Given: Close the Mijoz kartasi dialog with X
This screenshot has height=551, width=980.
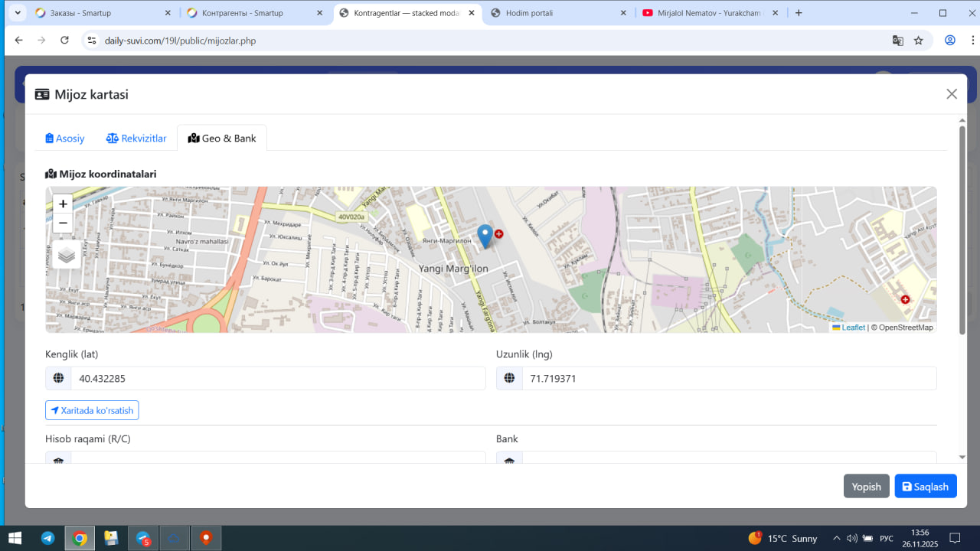Looking at the screenshot, I should click(x=952, y=94).
